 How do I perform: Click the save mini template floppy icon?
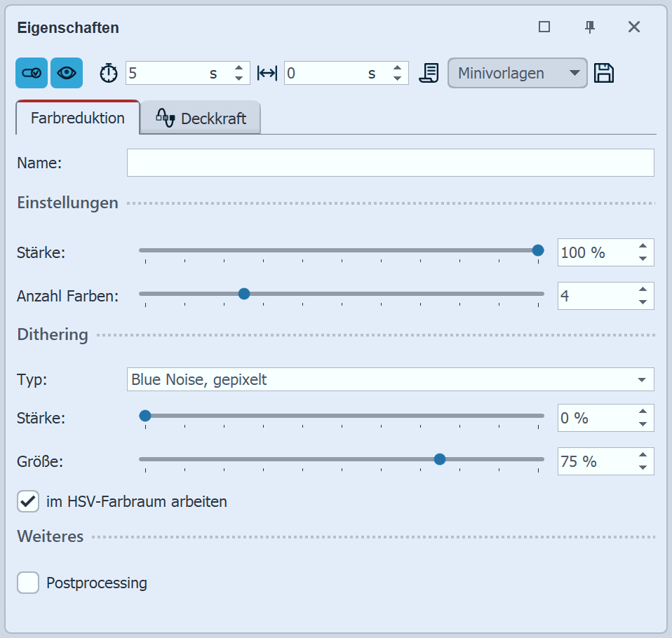click(604, 73)
